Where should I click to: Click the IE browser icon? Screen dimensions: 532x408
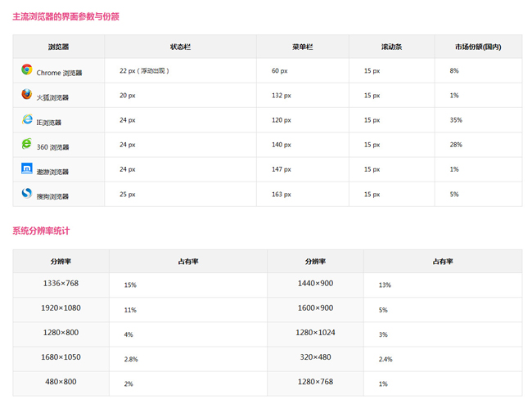27,120
